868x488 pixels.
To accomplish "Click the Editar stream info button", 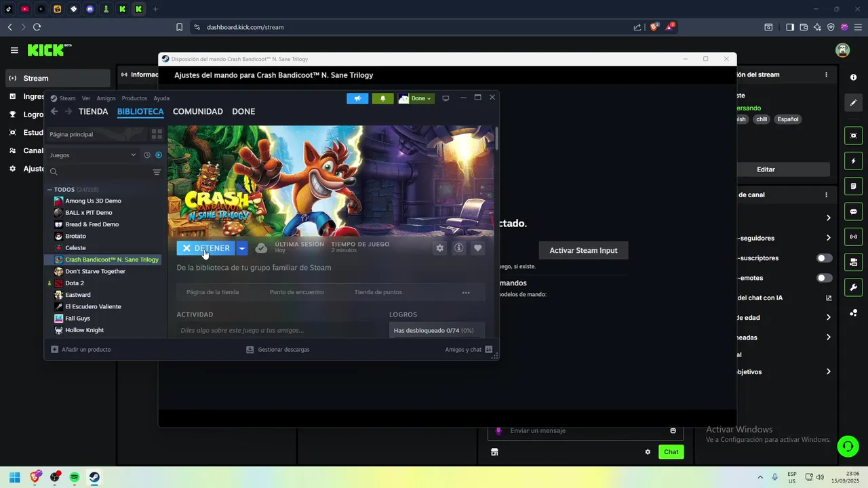I will [x=766, y=169].
